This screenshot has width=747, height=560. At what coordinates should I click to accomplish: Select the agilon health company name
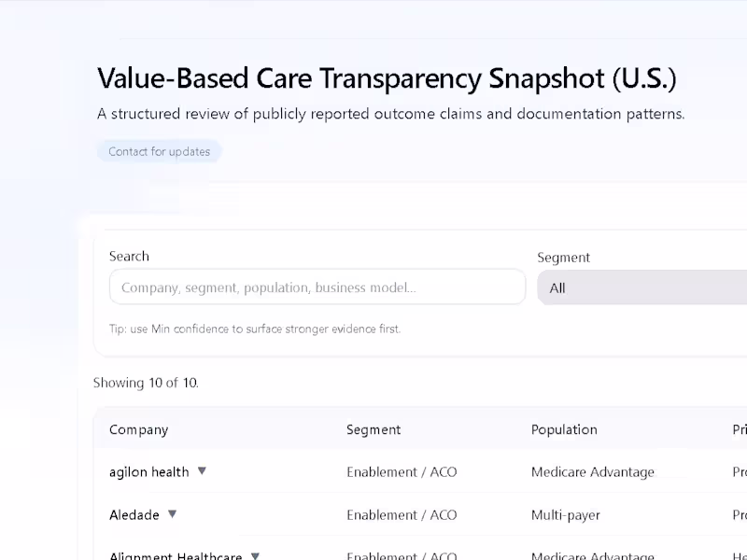(148, 472)
